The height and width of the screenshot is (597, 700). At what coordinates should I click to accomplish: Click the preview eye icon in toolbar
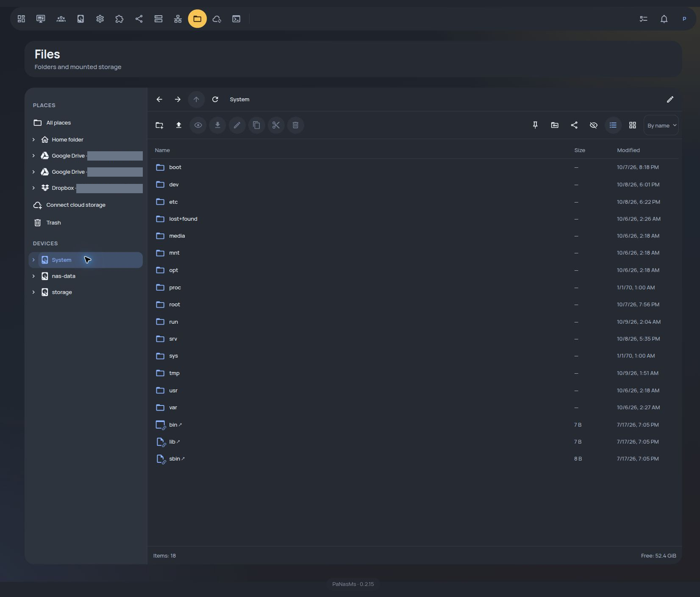(198, 125)
